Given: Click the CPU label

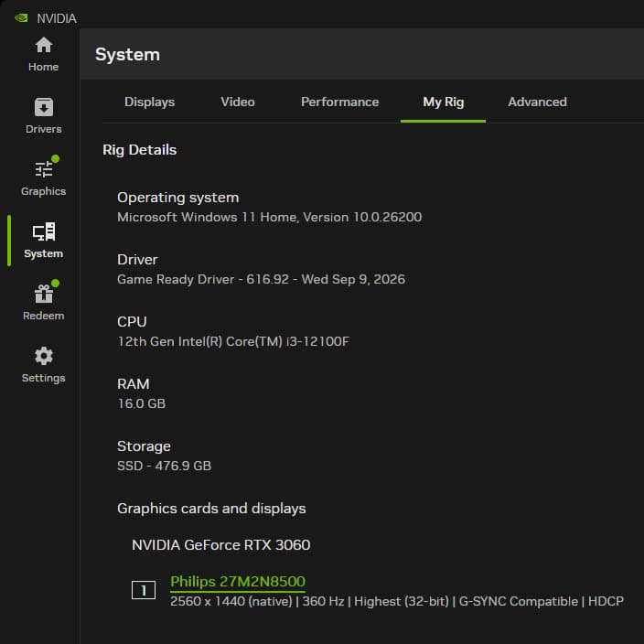Looking at the screenshot, I should pos(132,322).
